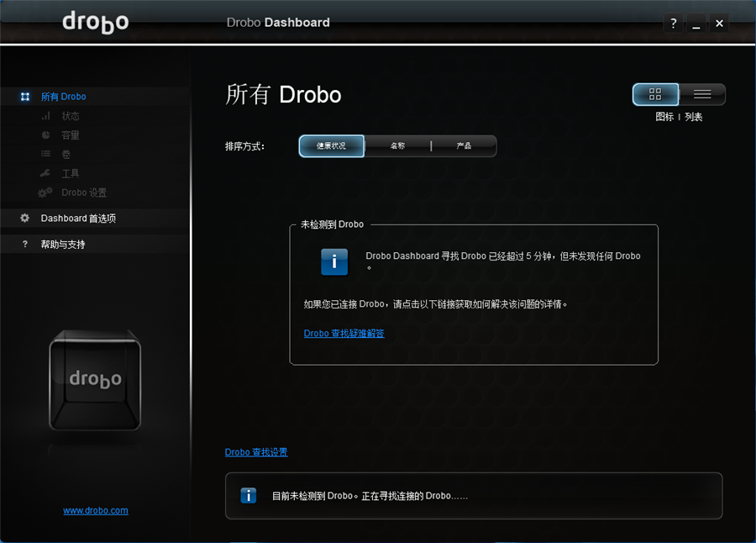Open the Drobo 查找疑难解答 link
The width and height of the screenshot is (756, 543).
[344, 334]
